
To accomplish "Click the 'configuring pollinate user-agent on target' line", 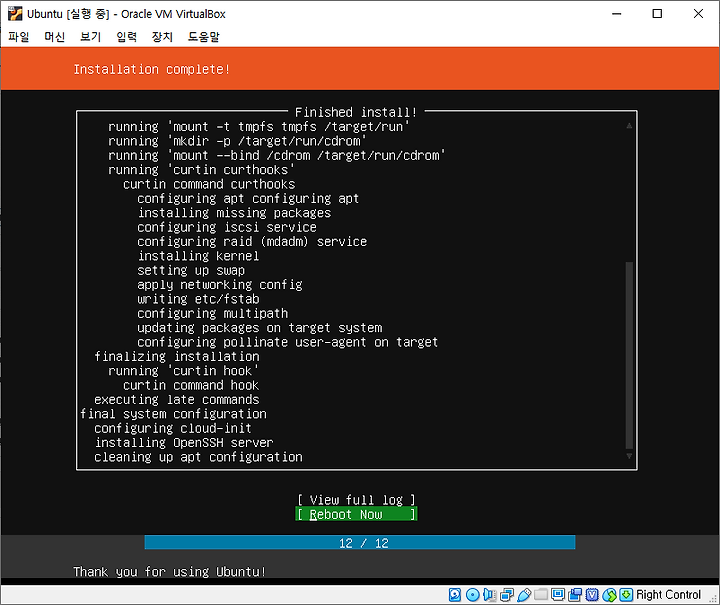I will [x=288, y=342].
